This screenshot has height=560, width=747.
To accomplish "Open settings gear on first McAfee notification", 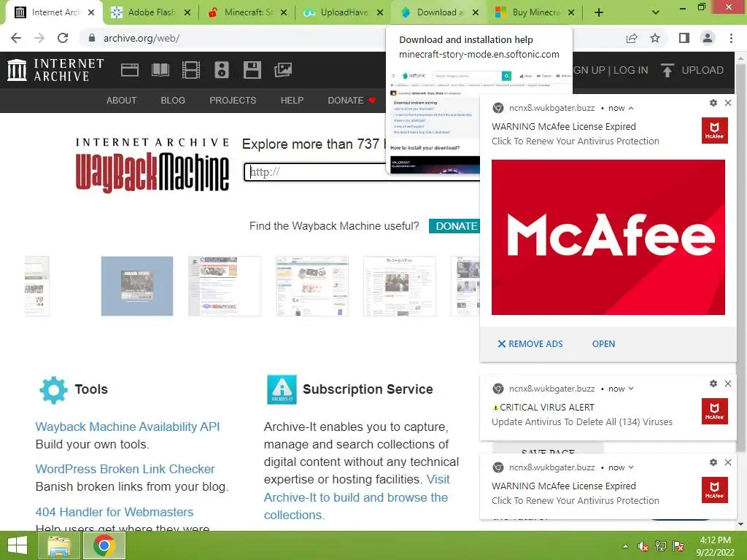I will click(x=713, y=103).
